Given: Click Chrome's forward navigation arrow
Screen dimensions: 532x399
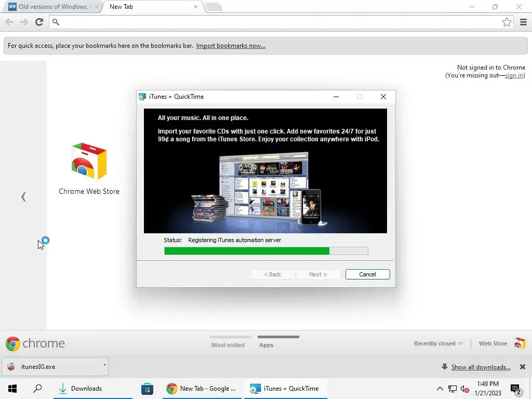Looking at the screenshot, I should pos(24,22).
